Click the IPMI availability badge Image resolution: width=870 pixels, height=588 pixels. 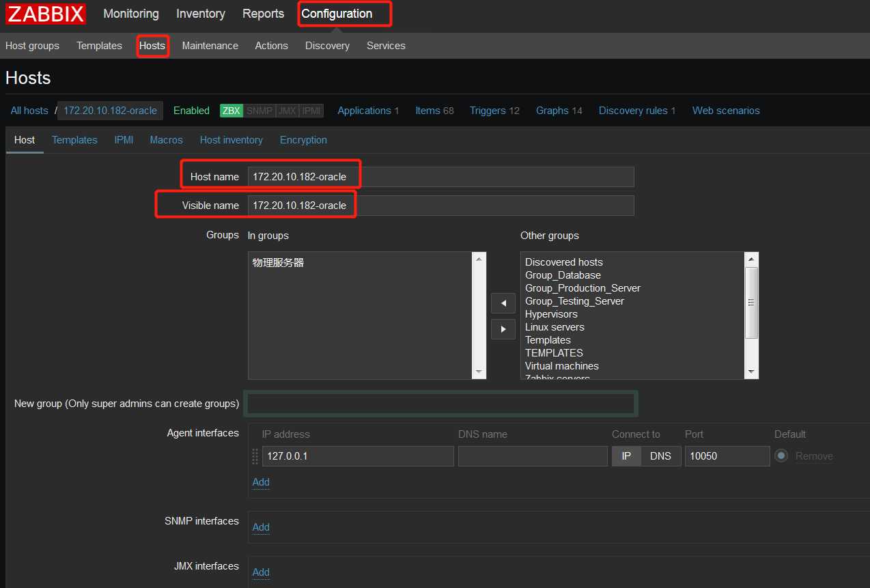tap(311, 111)
